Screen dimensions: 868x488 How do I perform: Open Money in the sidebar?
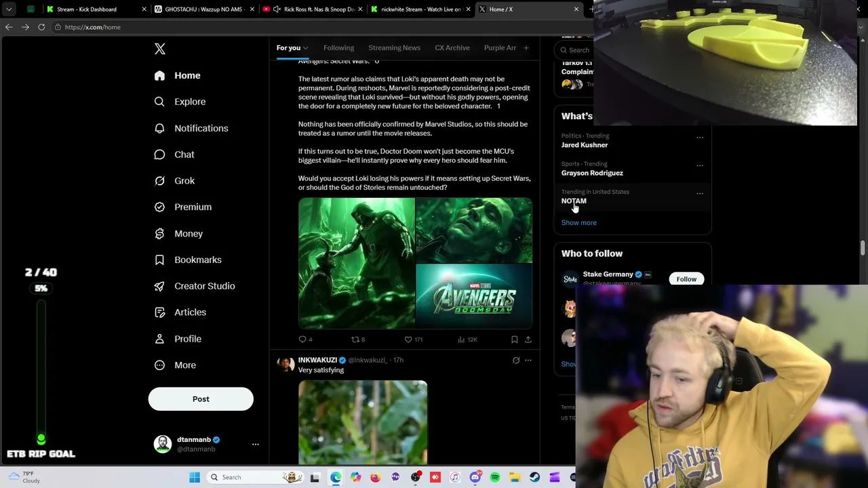click(179, 233)
